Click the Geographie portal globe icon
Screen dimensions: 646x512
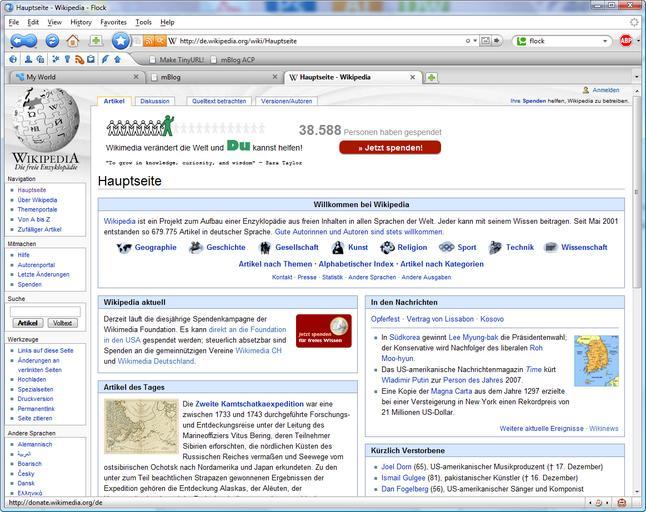(x=124, y=248)
